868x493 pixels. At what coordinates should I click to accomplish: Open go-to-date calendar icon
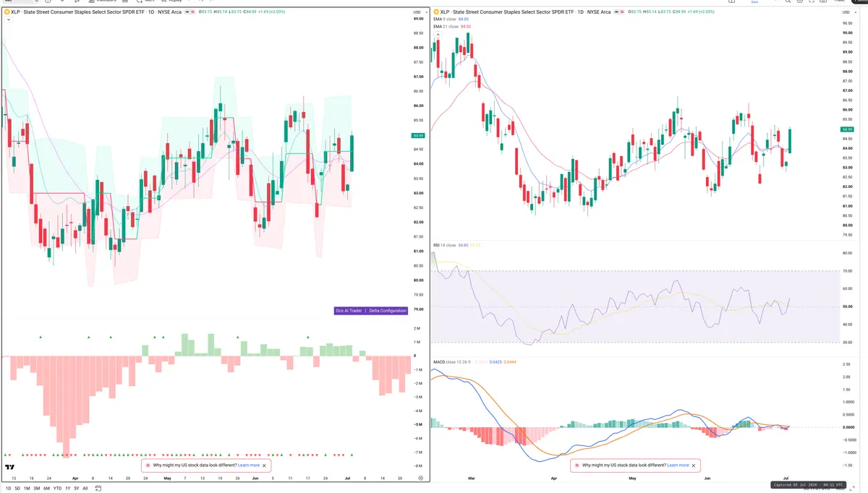(x=98, y=488)
